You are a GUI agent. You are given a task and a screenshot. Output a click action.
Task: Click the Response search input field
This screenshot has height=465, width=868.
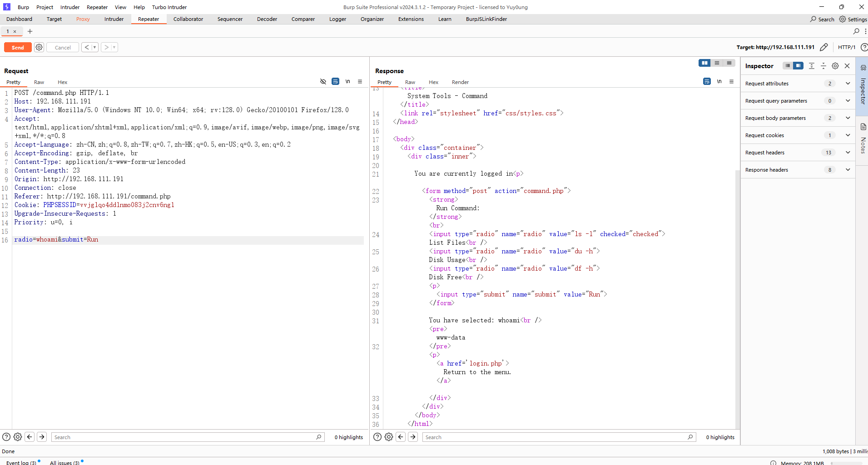(x=555, y=437)
